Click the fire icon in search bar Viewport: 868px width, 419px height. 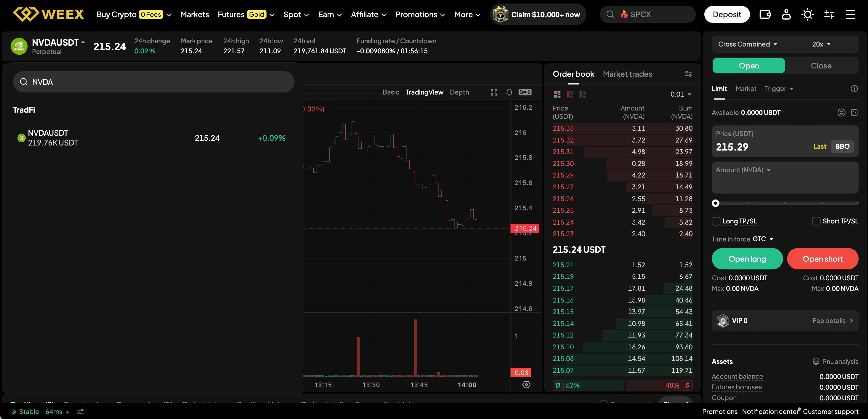tap(624, 15)
